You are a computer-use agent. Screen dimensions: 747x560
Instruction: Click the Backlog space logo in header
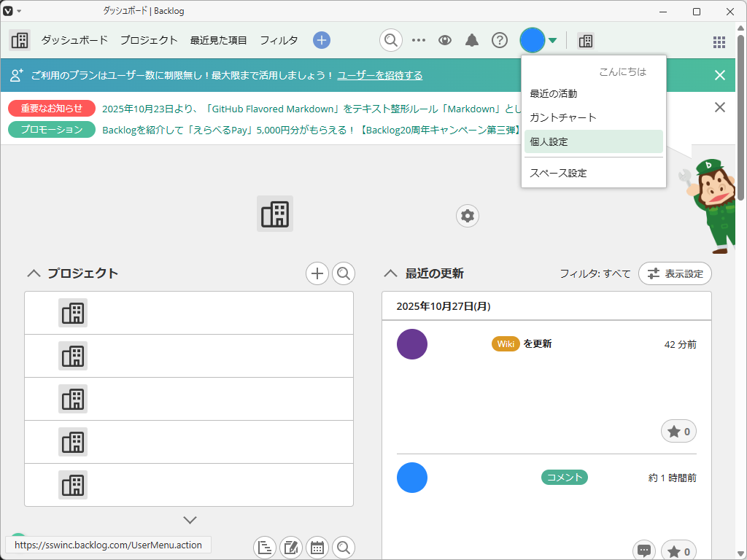click(x=20, y=41)
